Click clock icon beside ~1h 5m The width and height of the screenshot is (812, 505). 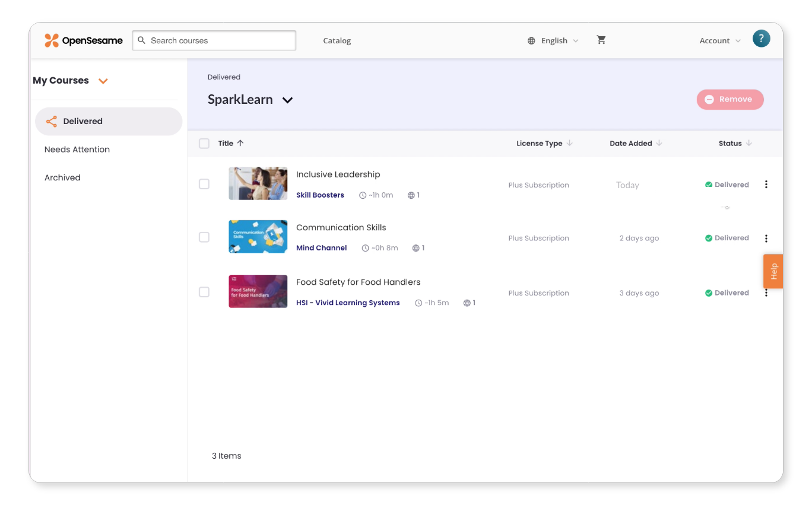[418, 303]
